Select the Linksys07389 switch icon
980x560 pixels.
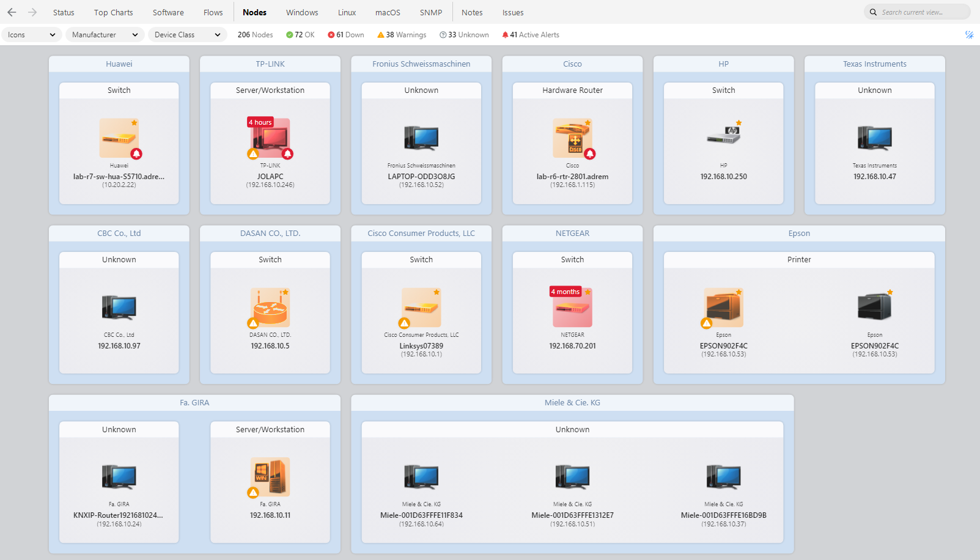point(421,308)
